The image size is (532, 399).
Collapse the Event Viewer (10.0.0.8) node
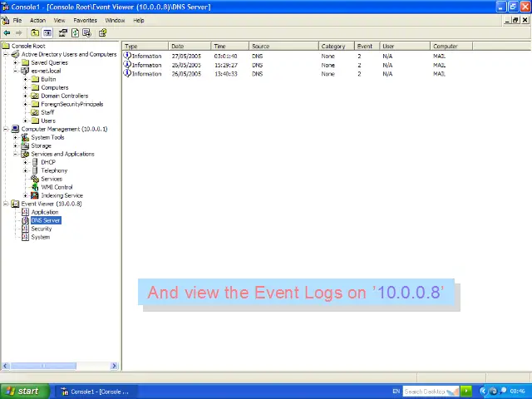pos(6,204)
